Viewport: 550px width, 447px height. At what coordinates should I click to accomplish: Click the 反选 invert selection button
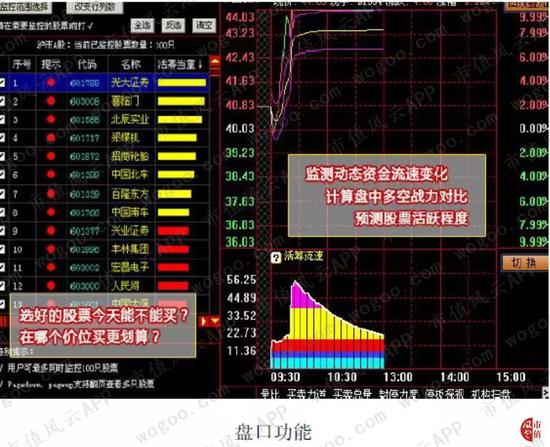point(173,25)
